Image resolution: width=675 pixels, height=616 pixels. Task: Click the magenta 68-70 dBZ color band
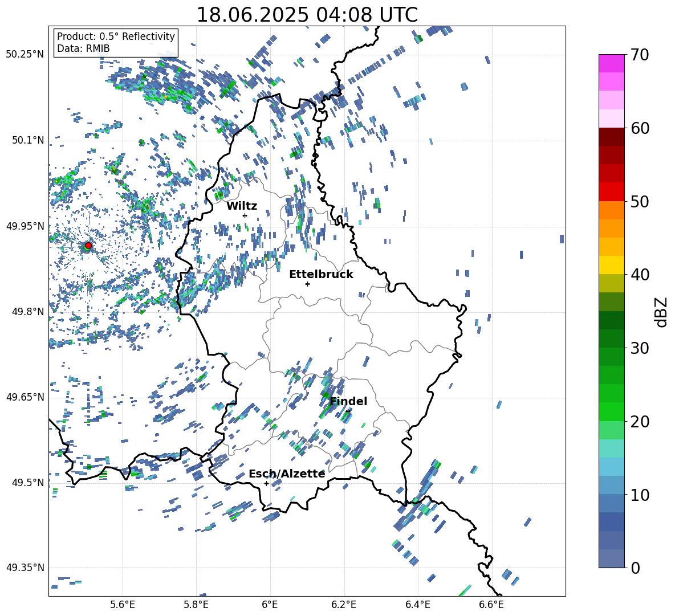[x=611, y=63]
